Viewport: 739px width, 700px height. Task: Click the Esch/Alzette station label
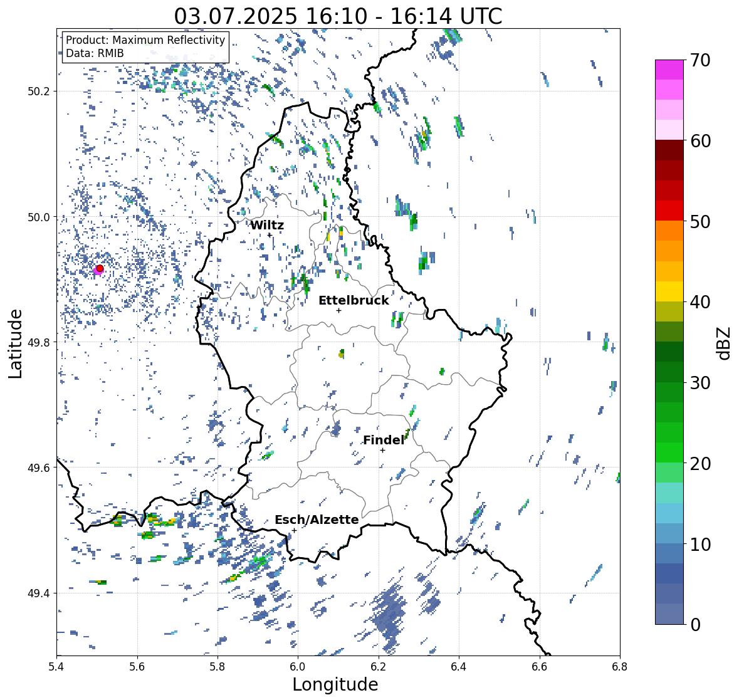tap(317, 520)
